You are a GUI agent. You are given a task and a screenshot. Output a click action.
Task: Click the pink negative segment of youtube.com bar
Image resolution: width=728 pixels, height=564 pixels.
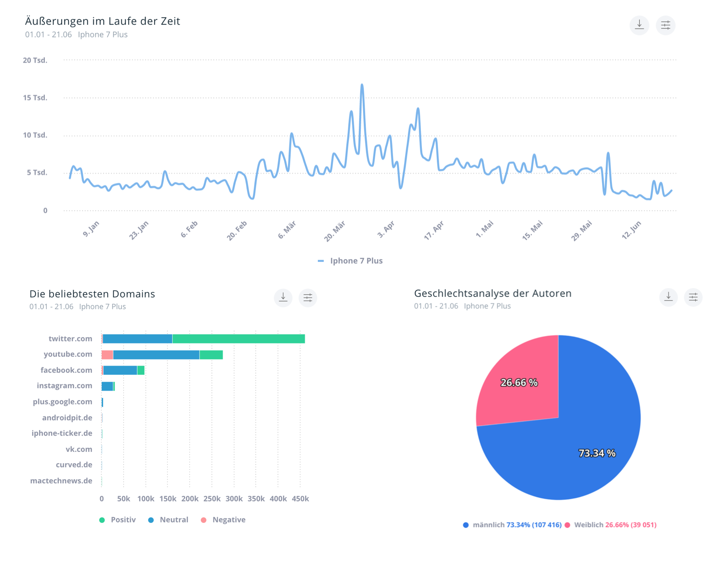(x=107, y=355)
